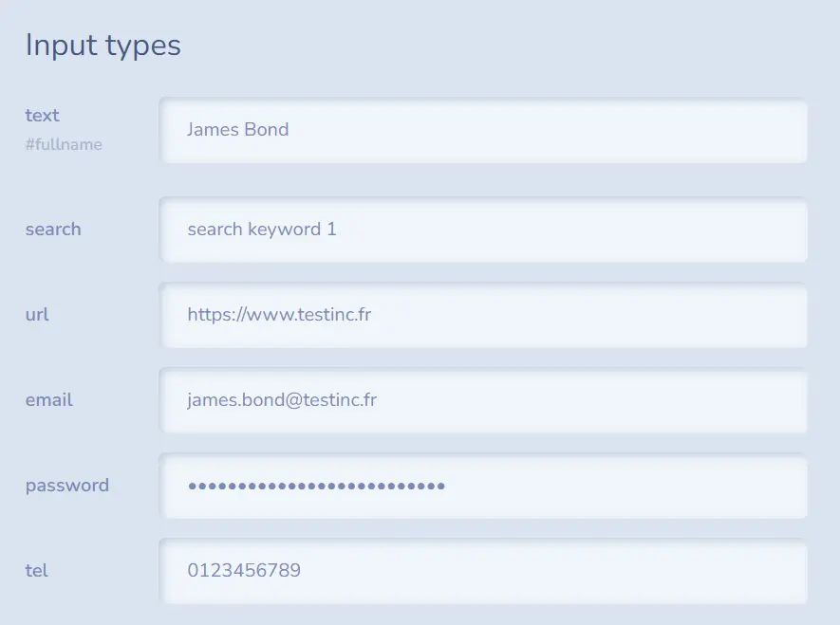Focus the masked password field
840x625 pixels.
click(x=483, y=486)
